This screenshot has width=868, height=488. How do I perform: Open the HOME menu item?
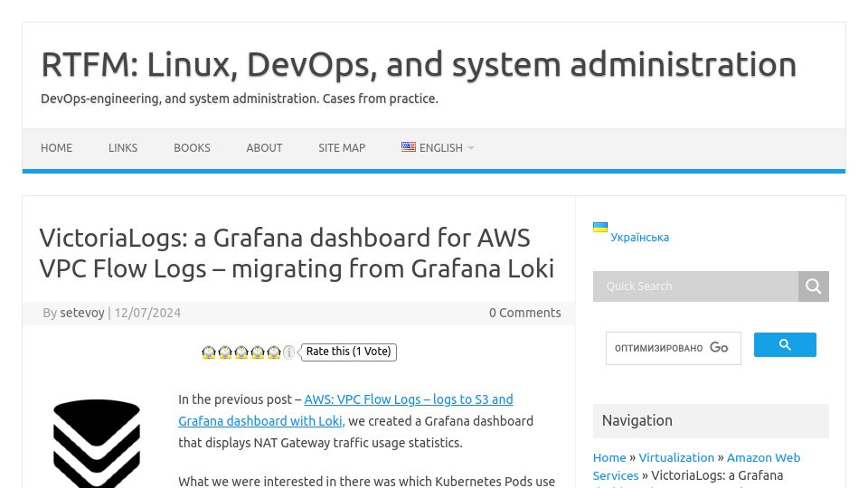pyautogui.click(x=56, y=147)
